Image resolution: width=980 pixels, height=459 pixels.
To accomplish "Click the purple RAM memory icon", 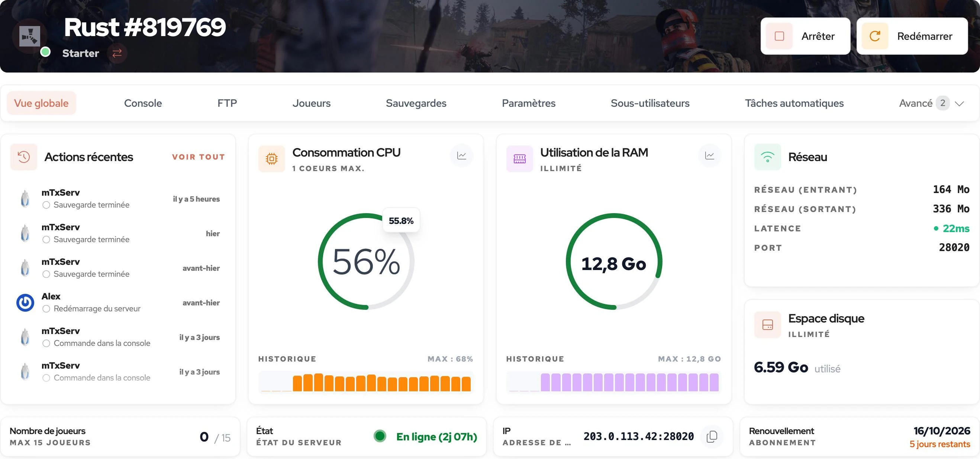I will pyautogui.click(x=520, y=158).
